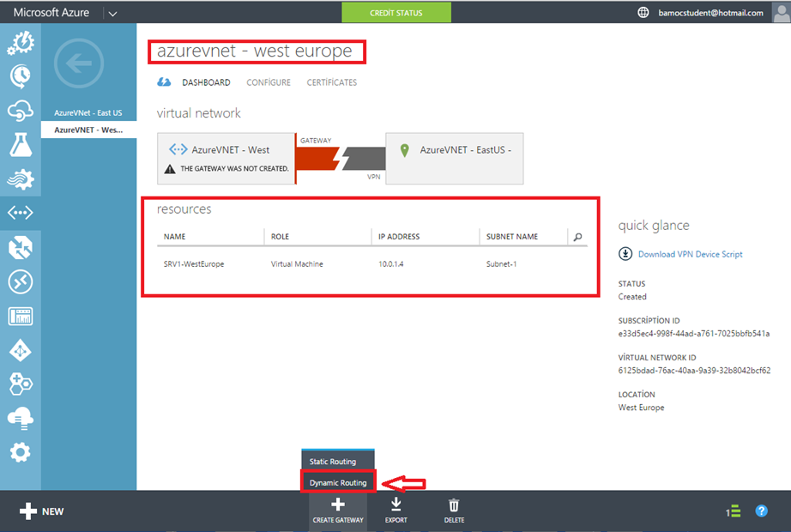Open the quick start cloud icon beside Dashboard

(164, 82)
